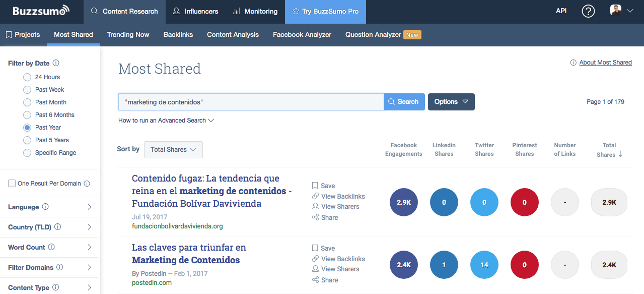The image size is (644, 294).
Task: Click the Total Shares sort arrow in column header
Action: [620, 154]
